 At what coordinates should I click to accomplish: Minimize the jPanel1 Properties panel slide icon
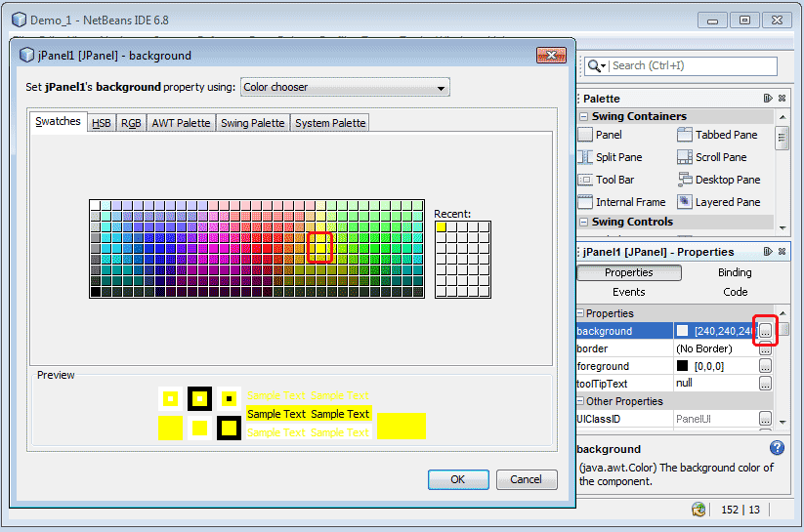(768, 251)
